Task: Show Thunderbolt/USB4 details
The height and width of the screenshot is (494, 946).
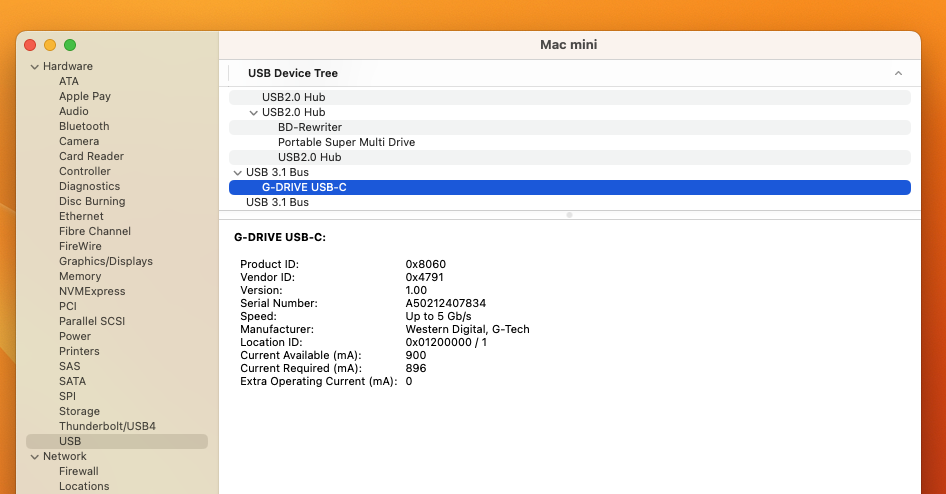Action: click(107, 426)
